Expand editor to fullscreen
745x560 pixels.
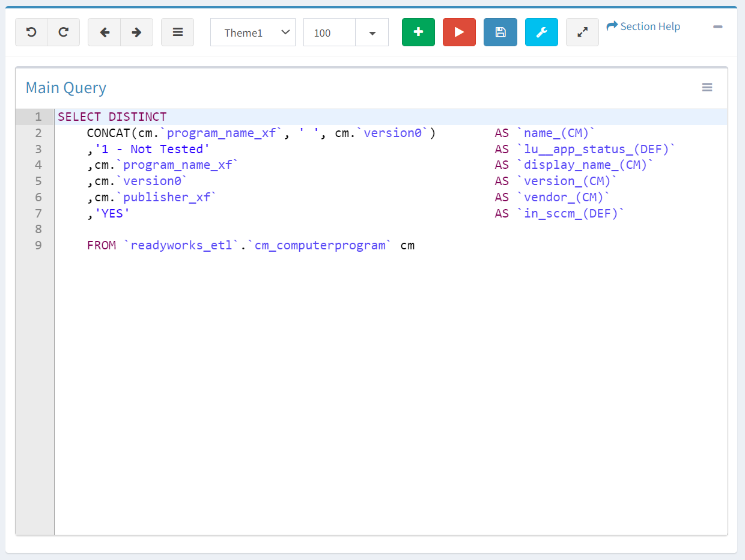[x=582, y=32]
